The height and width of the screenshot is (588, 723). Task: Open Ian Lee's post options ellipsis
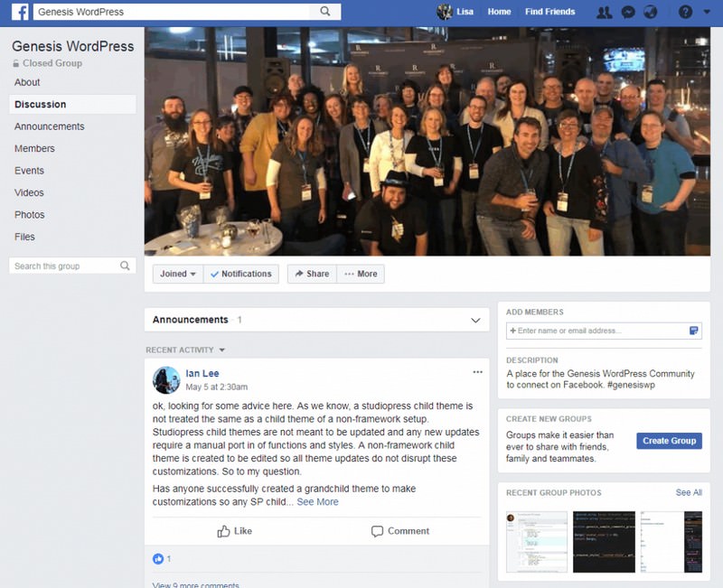click(x=478, y=372)
